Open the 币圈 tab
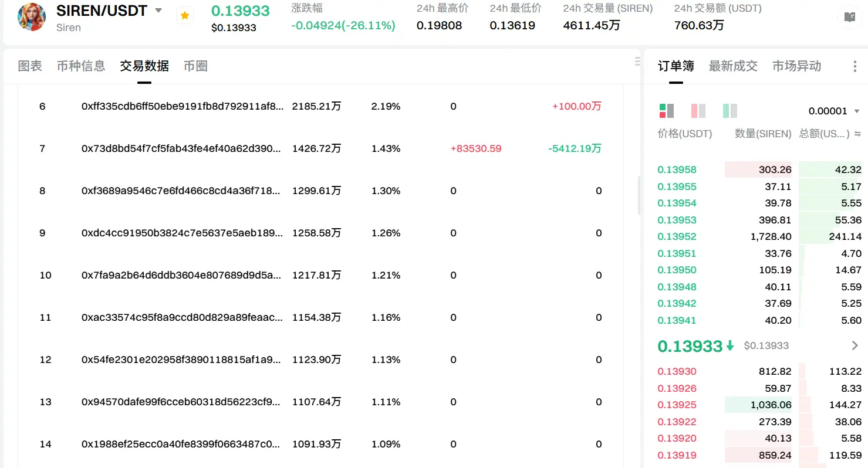This screenshot has width=868, height=468. pyautogui.click(x=195, y=66)
